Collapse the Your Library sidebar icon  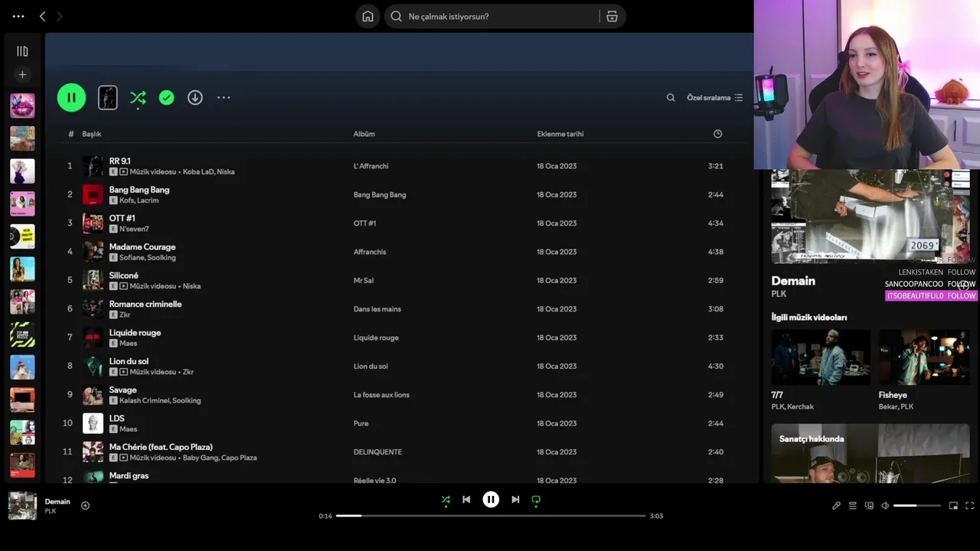pos(22,51)
